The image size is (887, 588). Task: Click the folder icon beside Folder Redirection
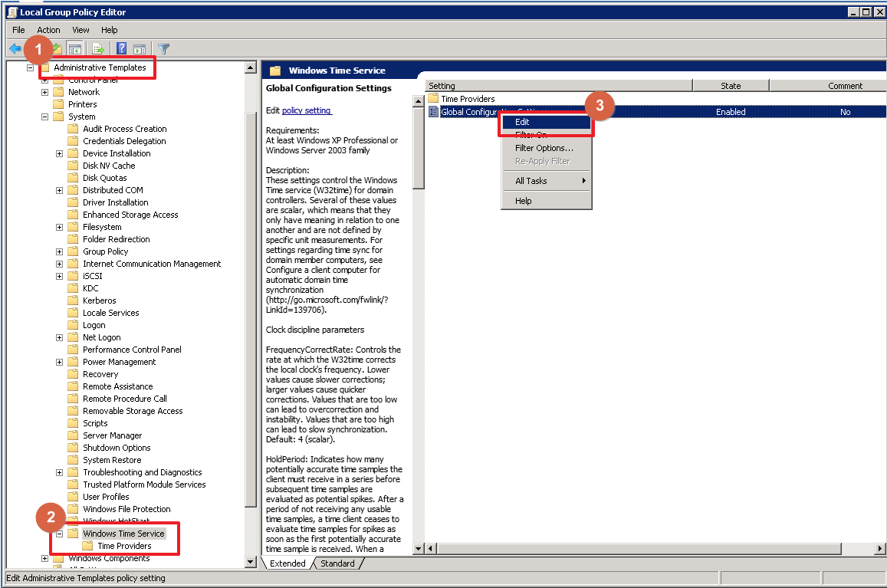point(73,239)
